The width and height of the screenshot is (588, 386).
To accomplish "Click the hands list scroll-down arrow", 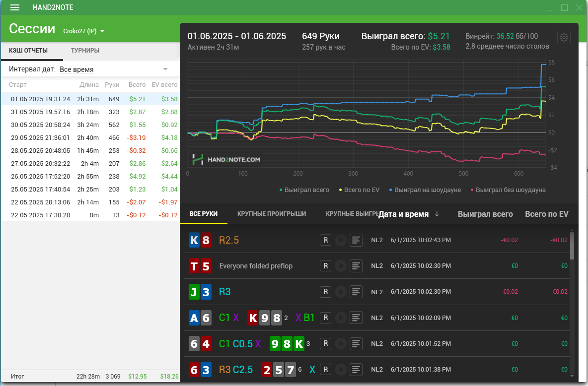I will (x=572, y=376).
